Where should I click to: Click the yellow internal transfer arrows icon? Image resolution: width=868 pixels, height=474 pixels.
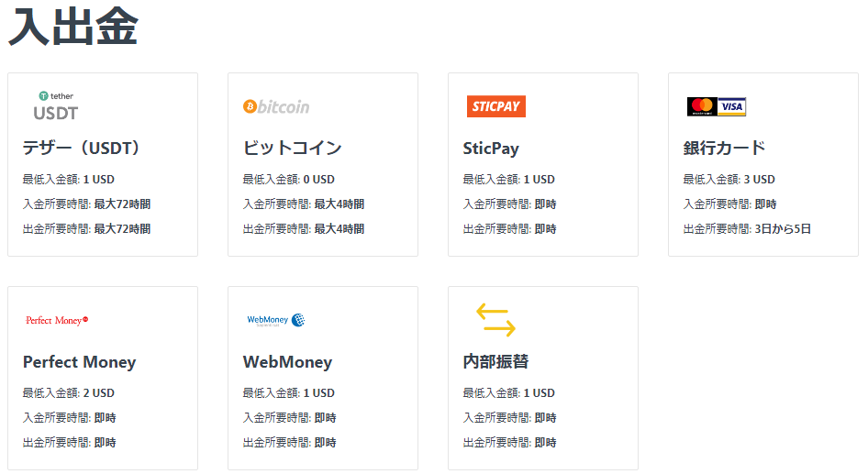pos(496,320)
